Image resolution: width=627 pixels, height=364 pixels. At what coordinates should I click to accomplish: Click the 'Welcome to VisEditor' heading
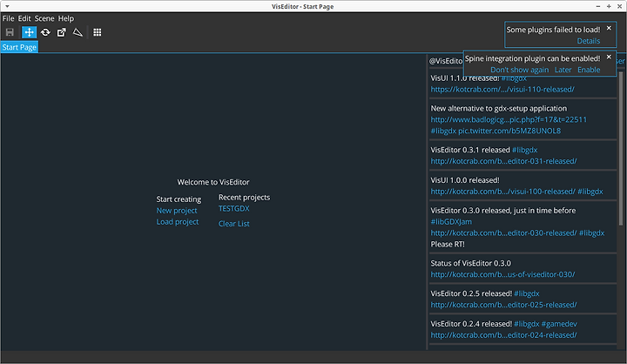click(x=213, y=182)
